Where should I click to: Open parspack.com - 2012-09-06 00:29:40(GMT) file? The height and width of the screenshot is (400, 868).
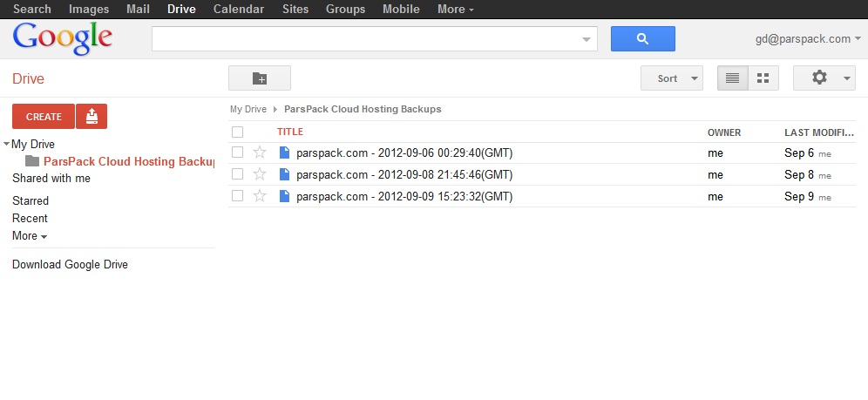coord(404,153)
